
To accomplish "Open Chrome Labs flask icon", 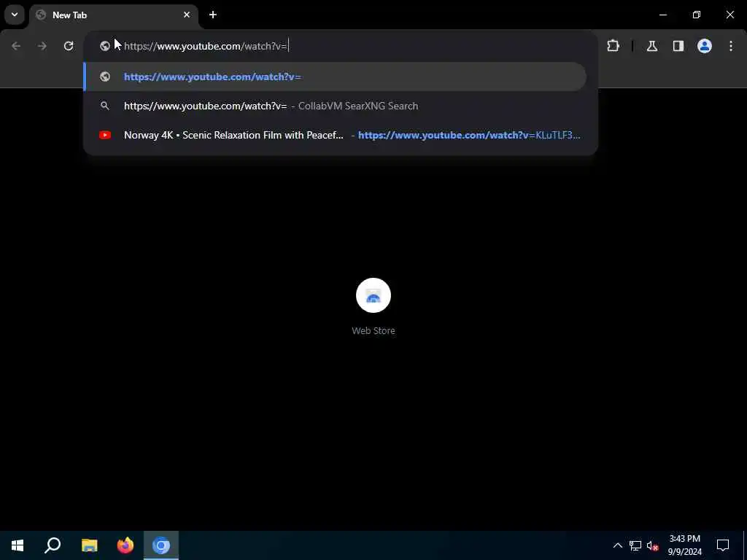I will 652,46.
